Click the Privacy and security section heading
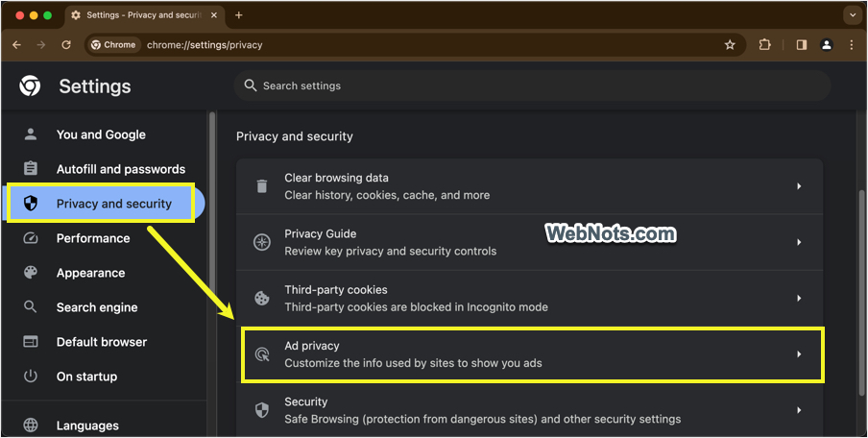Image resolution: width=868 pixels, height=438 pixels. (x=295, y=136)
